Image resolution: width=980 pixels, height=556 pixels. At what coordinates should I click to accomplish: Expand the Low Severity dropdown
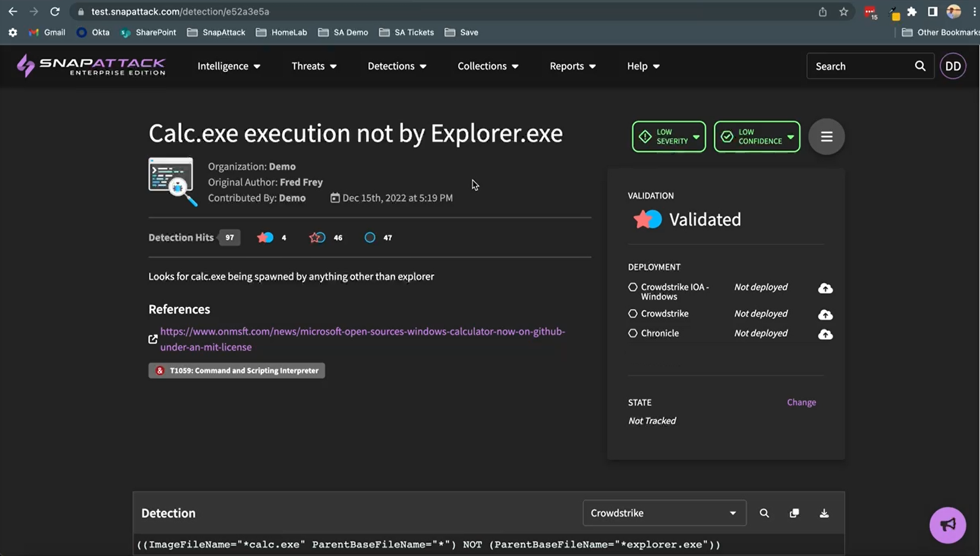(x=669, y=137)
